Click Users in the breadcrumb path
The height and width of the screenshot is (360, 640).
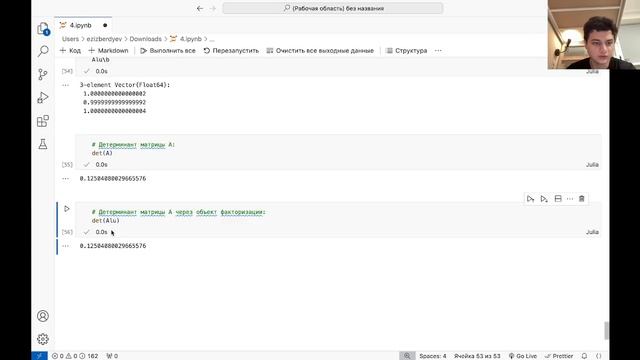(70, 39)
